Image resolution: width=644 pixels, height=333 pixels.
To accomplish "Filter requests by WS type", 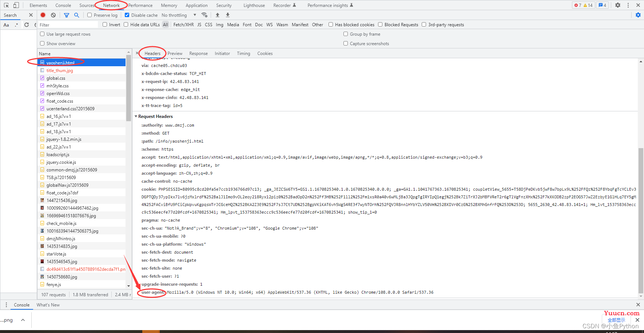I will pos(269,24).
